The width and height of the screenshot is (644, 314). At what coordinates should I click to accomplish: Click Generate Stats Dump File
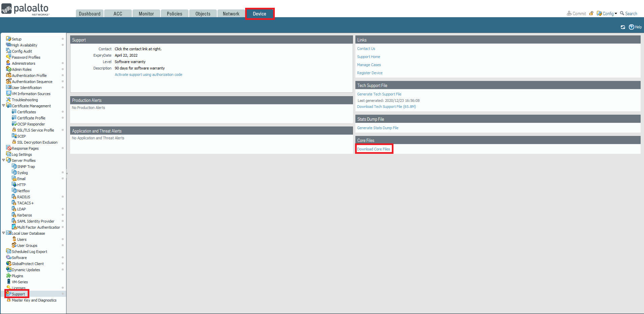click(x=378, y=128)
